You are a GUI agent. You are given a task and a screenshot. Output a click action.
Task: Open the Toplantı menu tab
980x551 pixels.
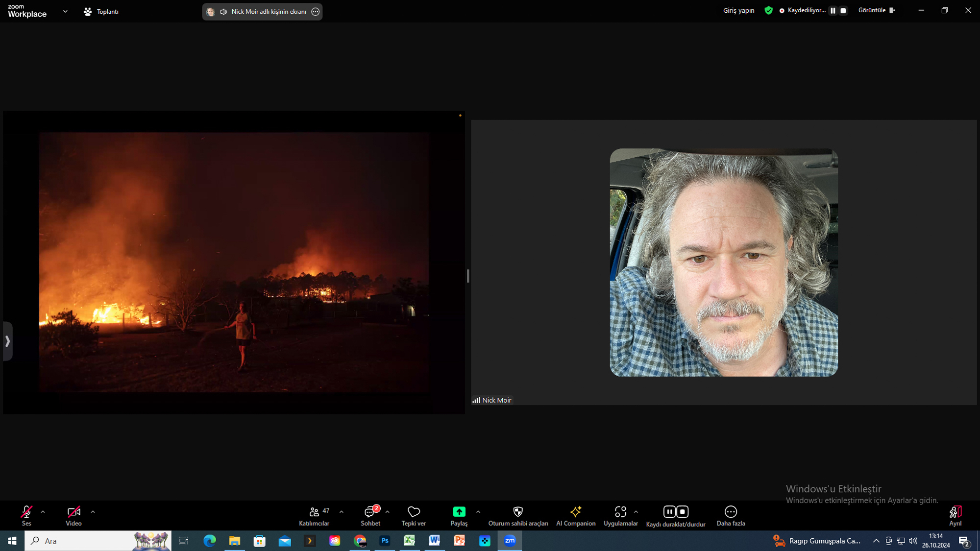pos(101,11)
